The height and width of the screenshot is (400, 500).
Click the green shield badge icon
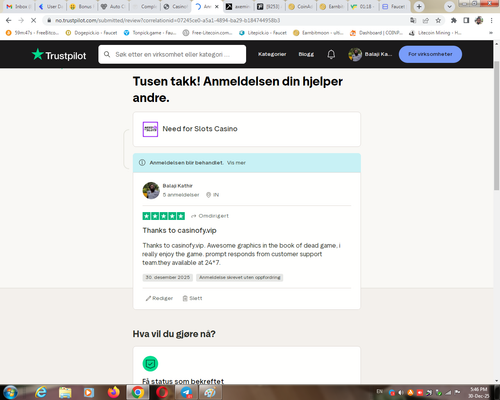pos(150,364)
